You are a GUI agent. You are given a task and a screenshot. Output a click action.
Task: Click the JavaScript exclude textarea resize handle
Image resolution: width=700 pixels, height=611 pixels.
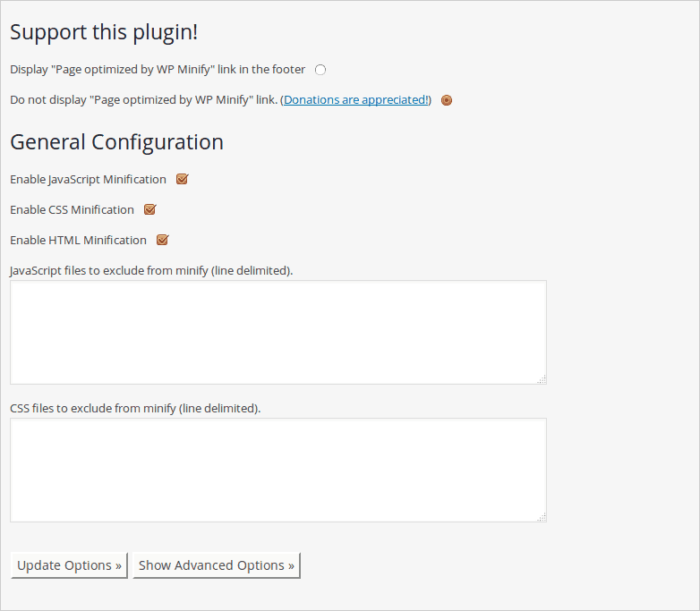542,379
